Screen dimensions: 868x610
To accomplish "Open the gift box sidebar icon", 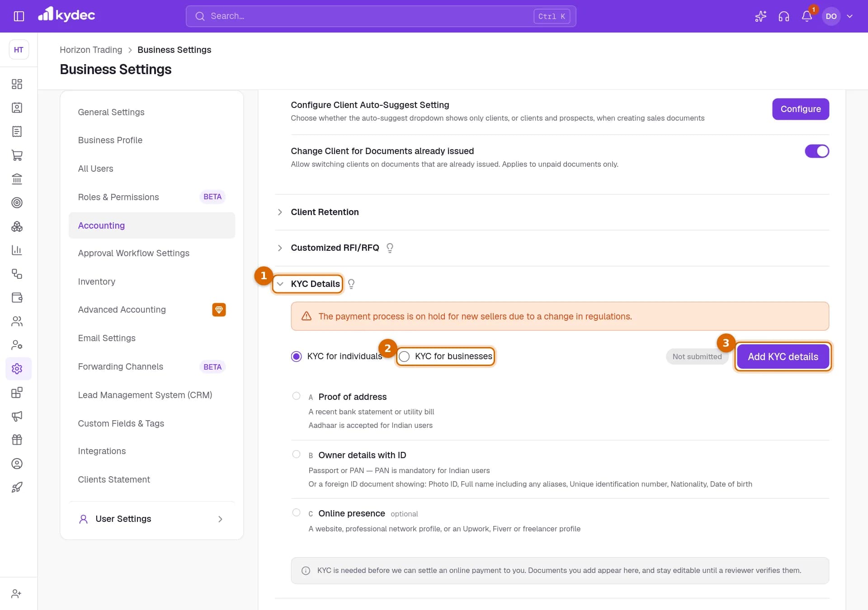I will [x=17, y=440].
